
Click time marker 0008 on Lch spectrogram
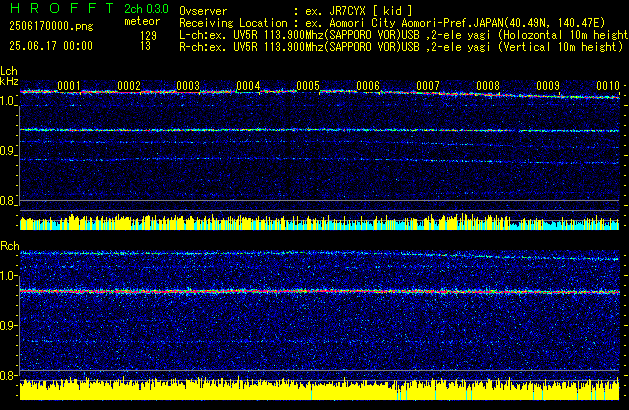[x=488, y=85]
